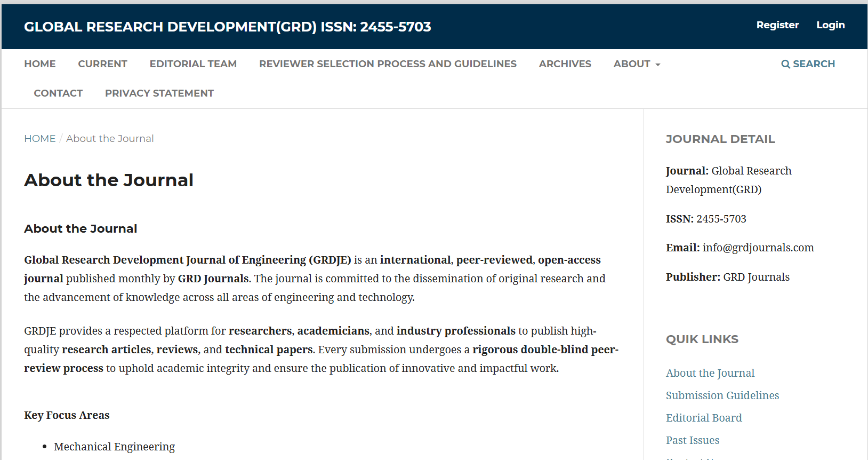Open the Editorial Team page
Image resolution: width=868 pixels, height=460 pixels.
pos(193,64)
